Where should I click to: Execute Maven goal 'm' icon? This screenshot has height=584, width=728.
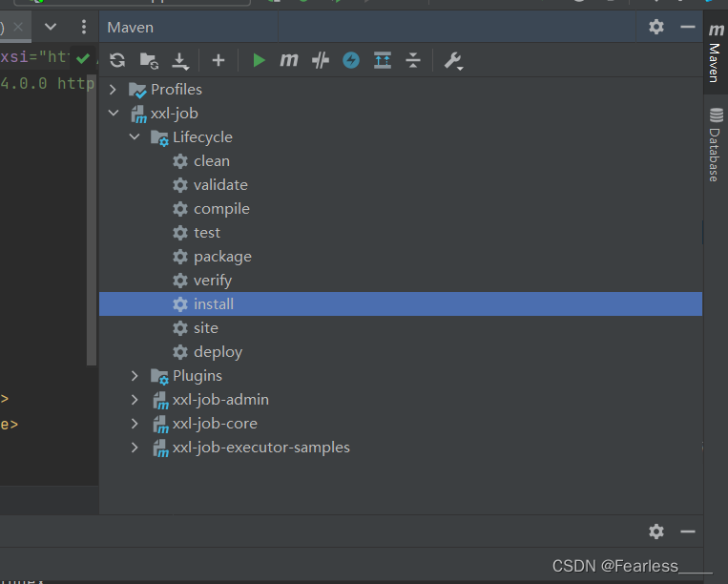(x=289, y=60)
